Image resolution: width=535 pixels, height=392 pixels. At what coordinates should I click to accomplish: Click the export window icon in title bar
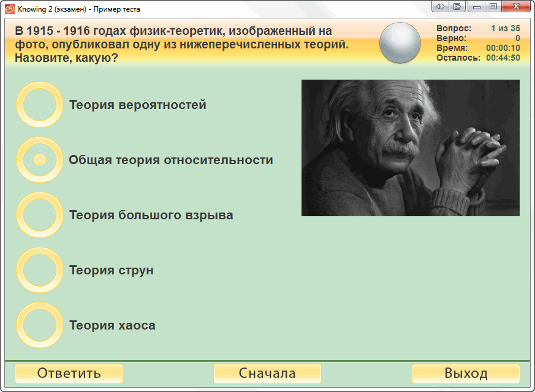(457, 7)
